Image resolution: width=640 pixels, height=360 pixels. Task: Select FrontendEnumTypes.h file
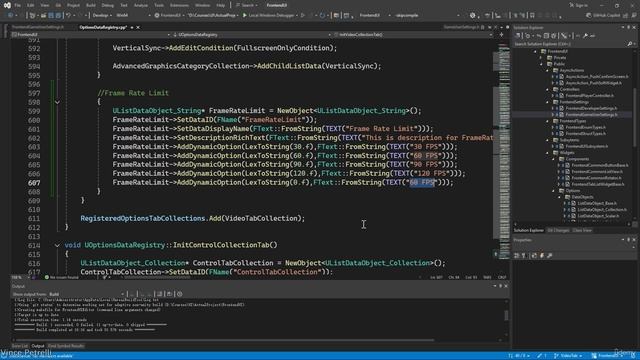585,127
